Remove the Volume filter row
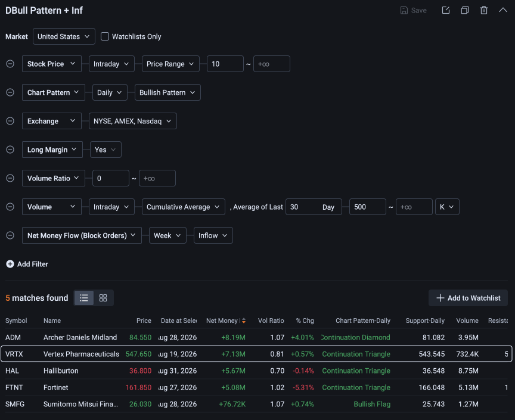Screen dimensions: 515x420 10,207
